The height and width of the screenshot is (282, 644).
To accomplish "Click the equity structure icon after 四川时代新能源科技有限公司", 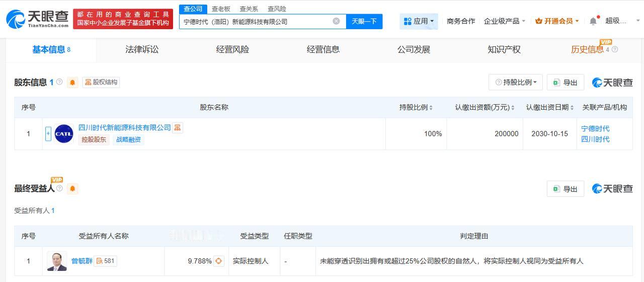I will coord(178,128).
